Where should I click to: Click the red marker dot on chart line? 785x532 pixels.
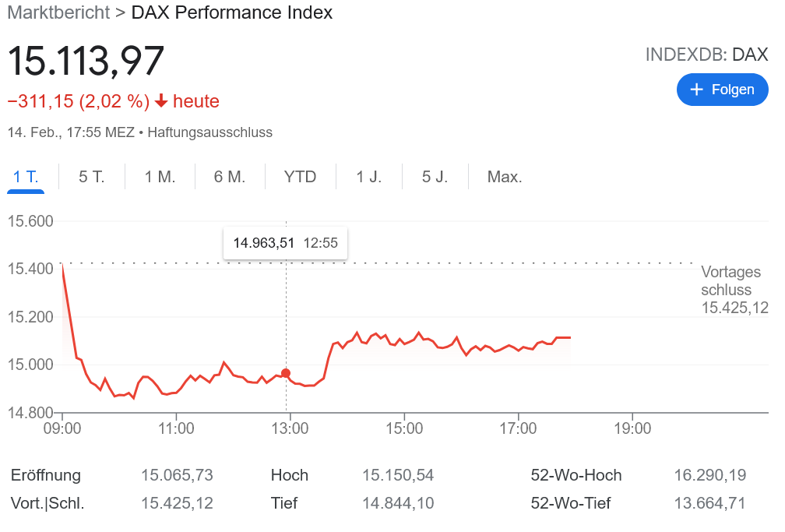(286, 373)
